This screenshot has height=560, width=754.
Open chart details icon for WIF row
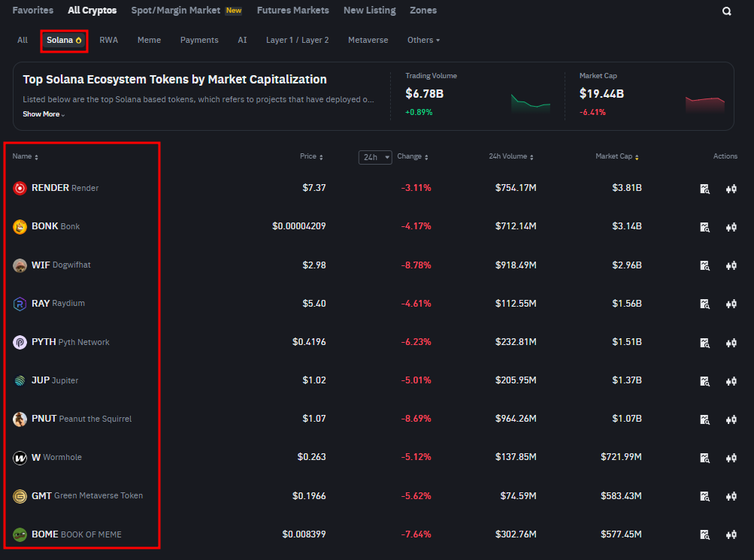tap(704, 266)
